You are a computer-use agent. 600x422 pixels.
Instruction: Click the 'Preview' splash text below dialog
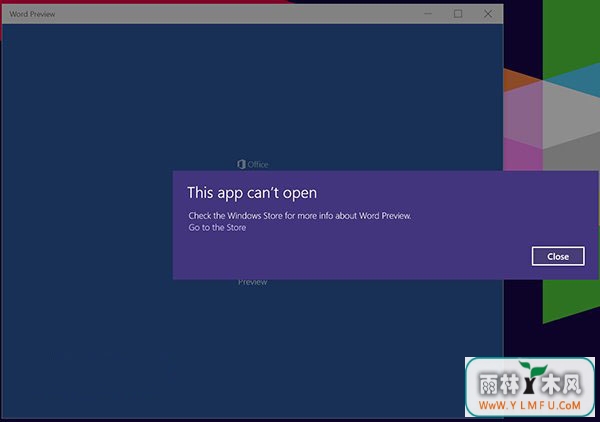coord(253,282)
